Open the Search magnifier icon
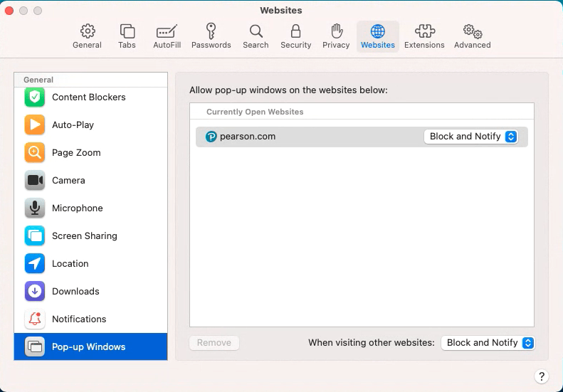The height and width of the screenshot is (392, 563). click(x=256, y=31)
